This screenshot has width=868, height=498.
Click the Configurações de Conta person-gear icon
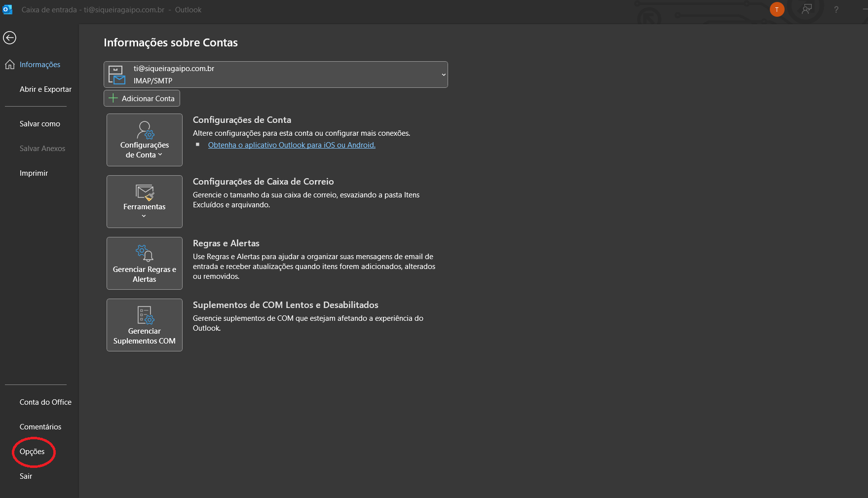tap(145, 130)
